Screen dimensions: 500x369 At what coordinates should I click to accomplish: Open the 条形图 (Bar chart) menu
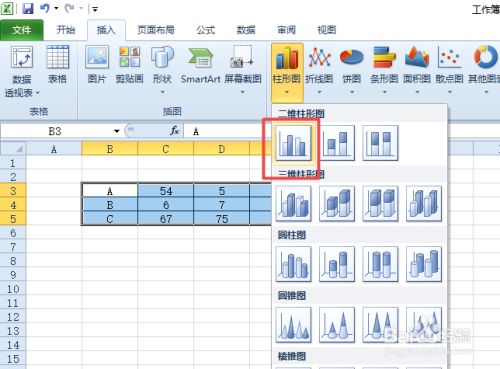click(x=384, y=71)
